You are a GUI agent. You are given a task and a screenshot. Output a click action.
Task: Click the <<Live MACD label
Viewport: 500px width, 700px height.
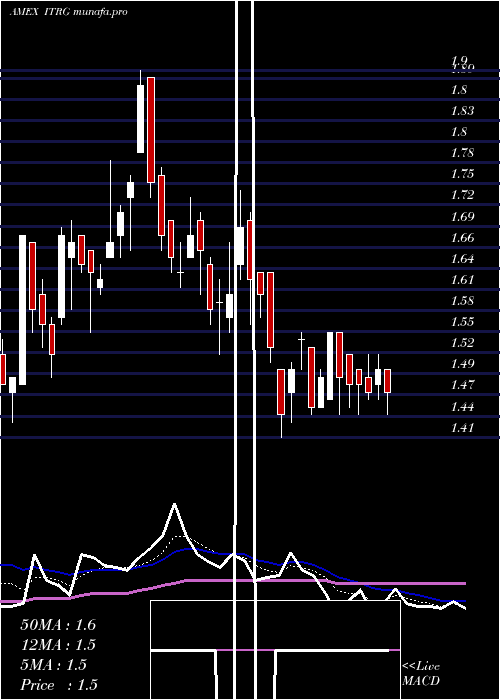coord(421,674)
